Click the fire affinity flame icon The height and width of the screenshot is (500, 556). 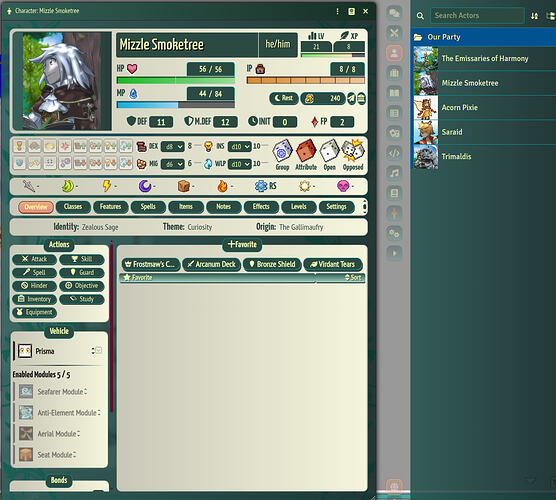(222, 186)
